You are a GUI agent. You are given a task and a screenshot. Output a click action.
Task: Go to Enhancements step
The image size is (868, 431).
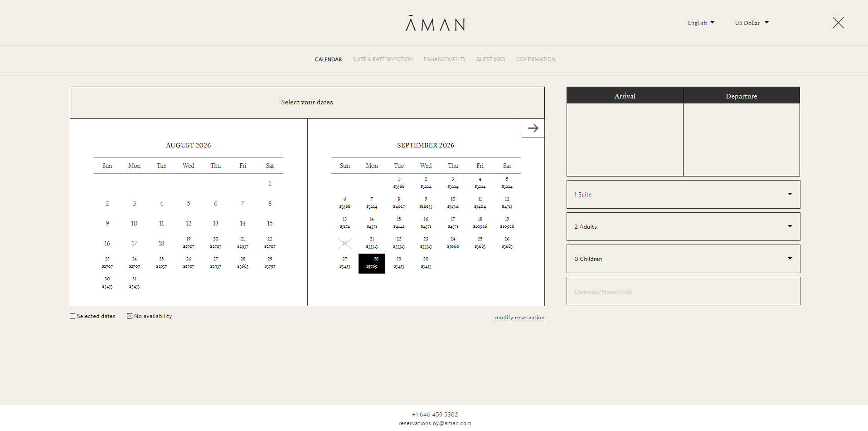(444, 59)
